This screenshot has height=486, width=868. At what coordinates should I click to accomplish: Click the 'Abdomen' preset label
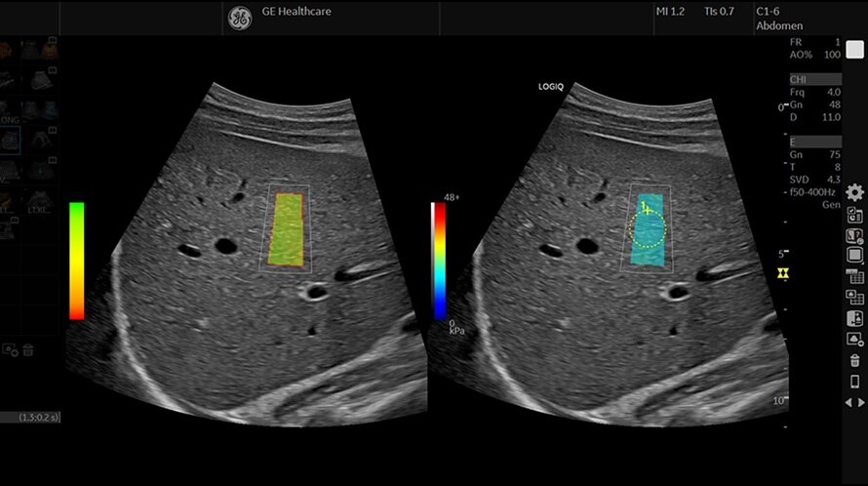click(x=779, y=26)
